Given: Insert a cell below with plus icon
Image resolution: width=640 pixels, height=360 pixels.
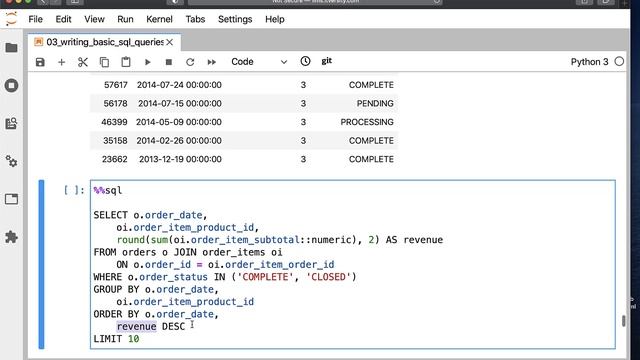Looking at the screenshot, I should point(61,62).
